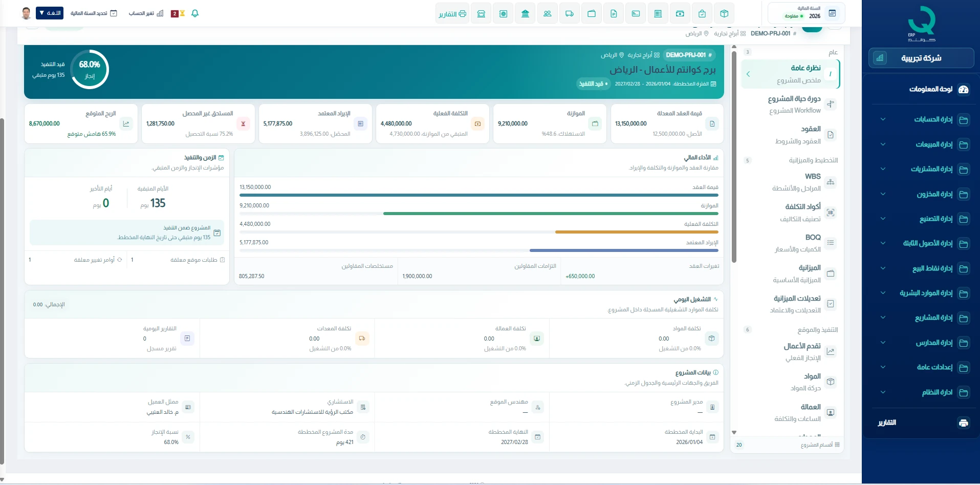Click the user avatar photo
Viewport: 980px width, 485px height.
[x=27, y=13]
